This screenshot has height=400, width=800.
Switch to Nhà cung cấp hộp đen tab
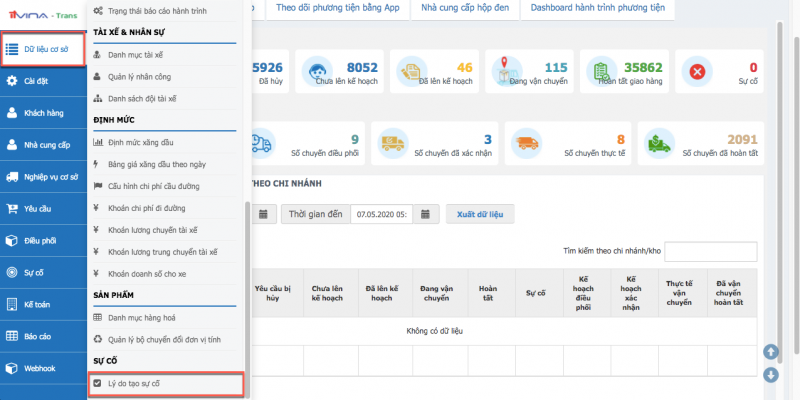(x=452, y=7)
